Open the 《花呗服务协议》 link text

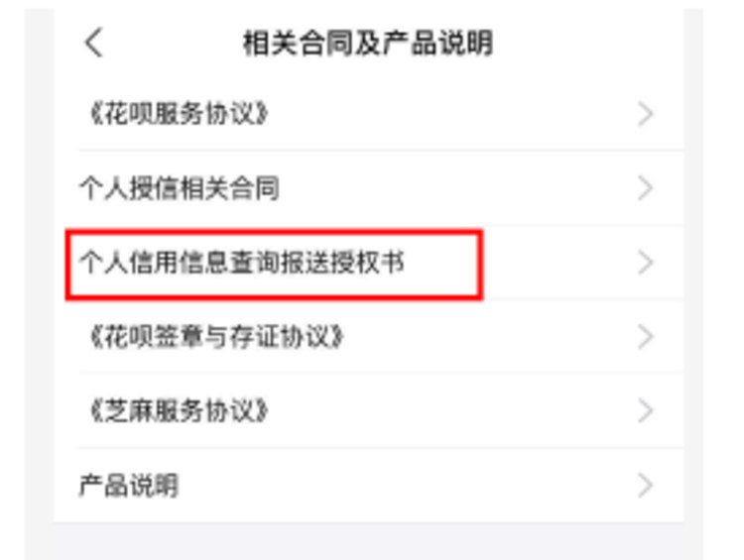(x=179, y=114)
